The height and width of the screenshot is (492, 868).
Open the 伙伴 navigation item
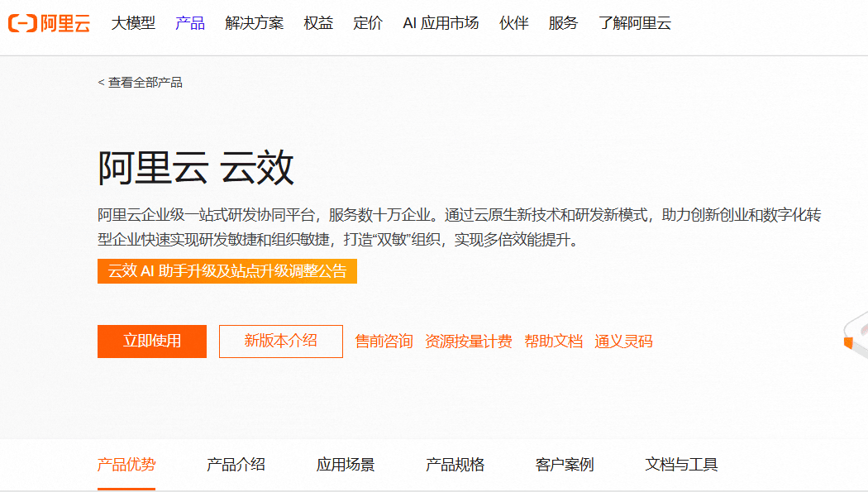[x=513, y=23]
